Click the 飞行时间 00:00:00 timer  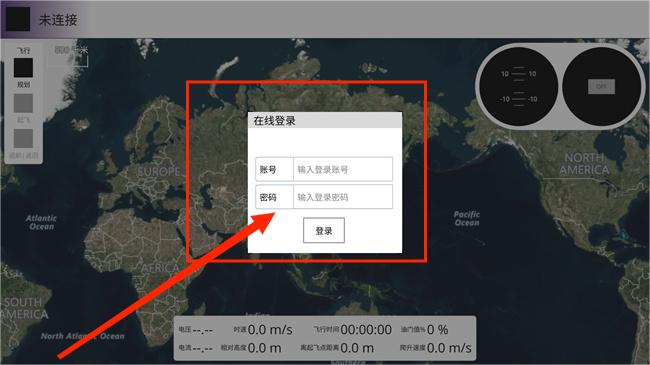coord(366,330)
